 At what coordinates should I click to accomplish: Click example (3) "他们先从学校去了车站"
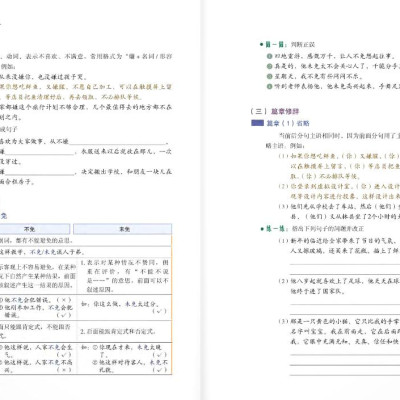pyautogui.click(x=339, y=211)
